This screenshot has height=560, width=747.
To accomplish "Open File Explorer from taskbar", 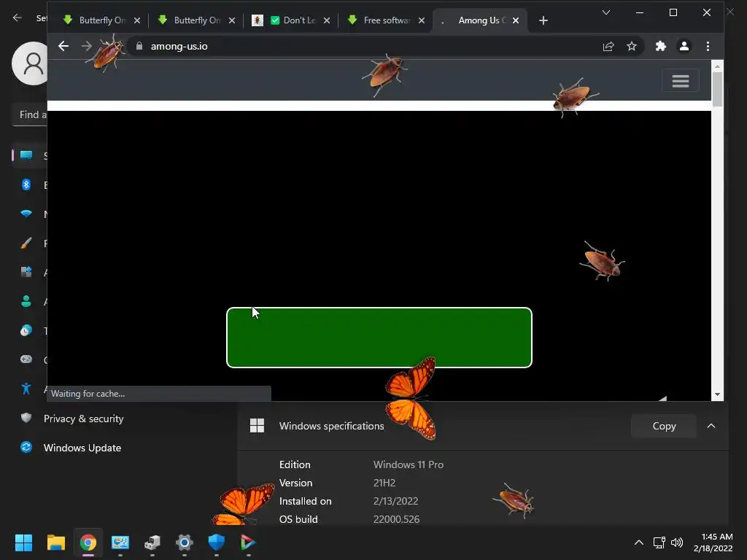I will [55, 542].
